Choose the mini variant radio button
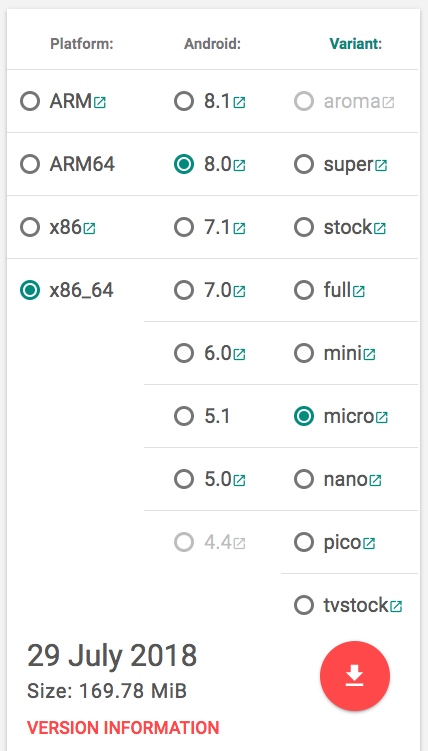Viewport: 428px width, 751px height. tap(304, 354)
